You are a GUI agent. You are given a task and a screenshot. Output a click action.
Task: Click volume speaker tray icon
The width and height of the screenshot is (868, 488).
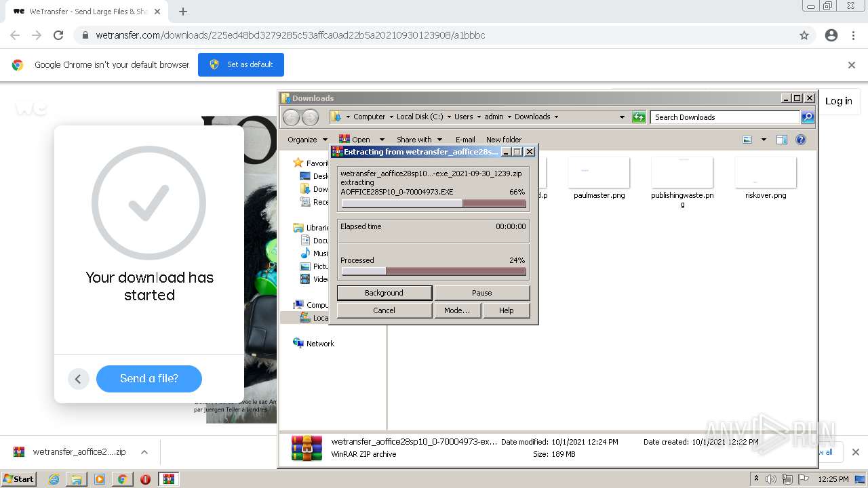pos(771,479)
